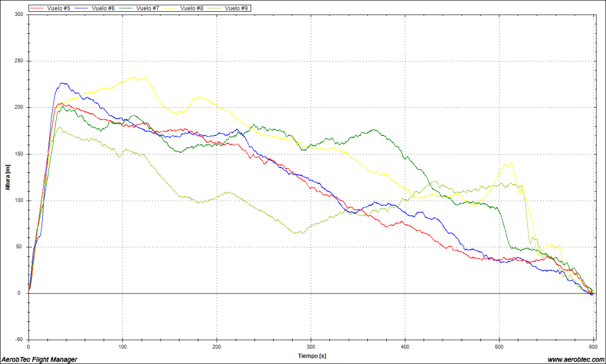Click the 300 tick on time axis
This screenshot has height=364, width=606.
310,347
